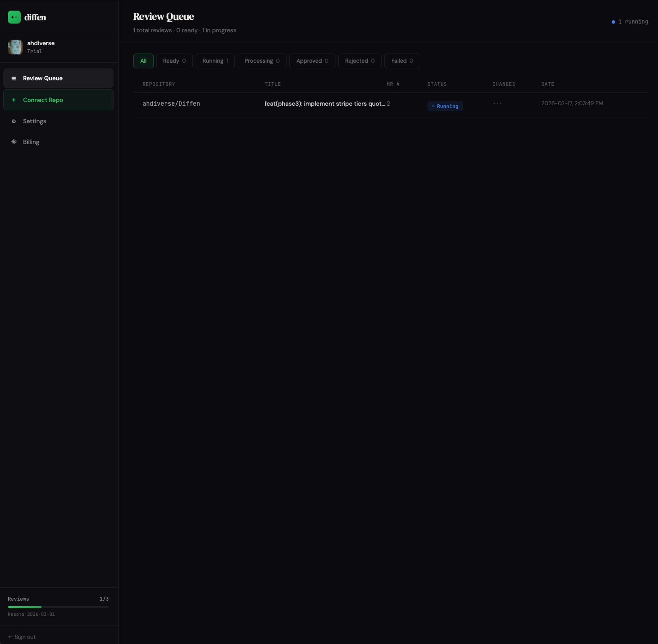Click the ahdiverse profile avatar
Screen dimensions: 658x644
(15, 47)
